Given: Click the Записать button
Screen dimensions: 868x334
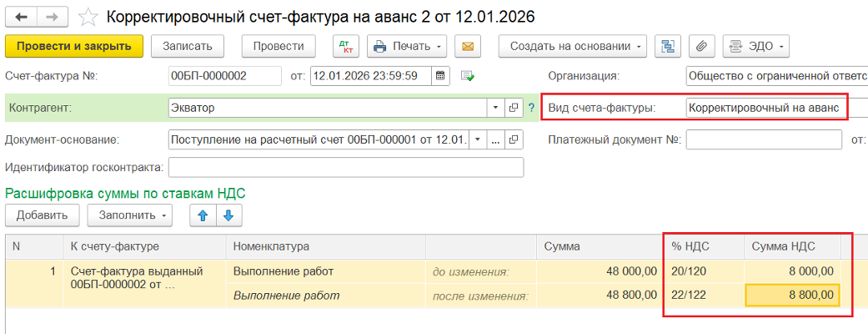Looking at the screenshot, I should coord(188,46).
